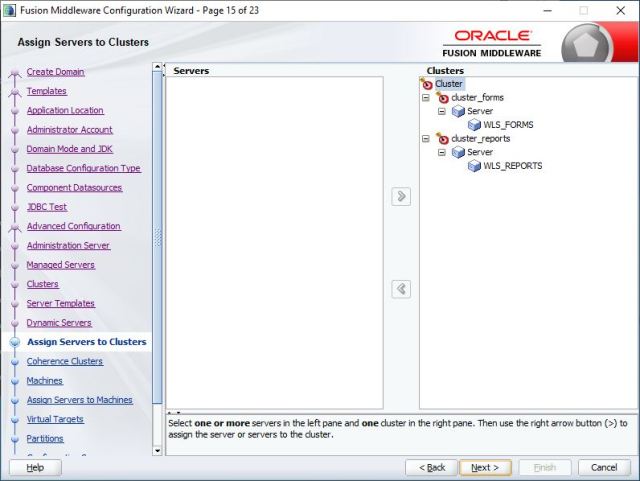Viewport: 640px width, 481px height.
Task: Open the Clusters step link
Action: [x=43, y=284]
